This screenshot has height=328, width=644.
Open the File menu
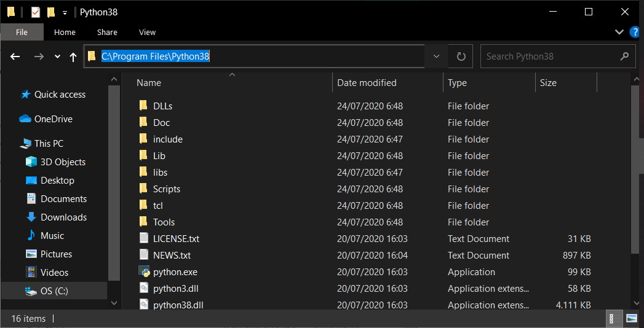tap(22, 32)
